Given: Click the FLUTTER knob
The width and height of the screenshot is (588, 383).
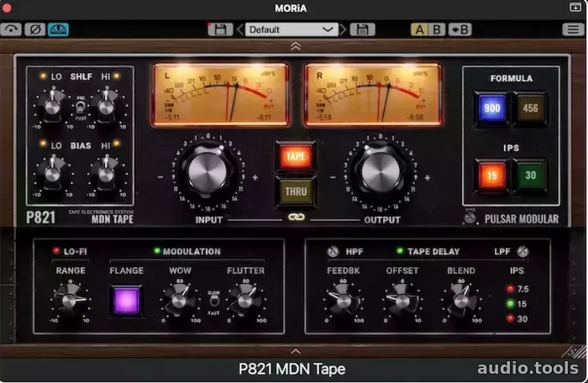Looking at the screenshot, I should click(245, 300).
